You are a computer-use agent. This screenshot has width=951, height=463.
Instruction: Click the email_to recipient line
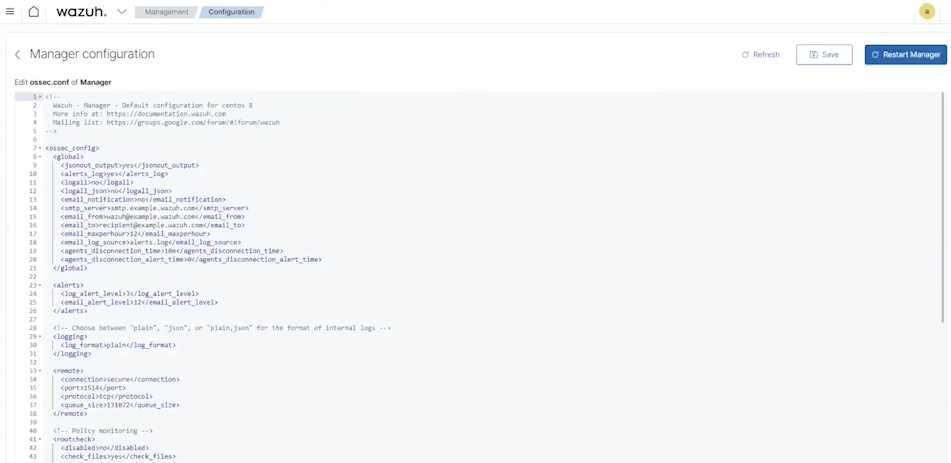click(x=152, y=225)
